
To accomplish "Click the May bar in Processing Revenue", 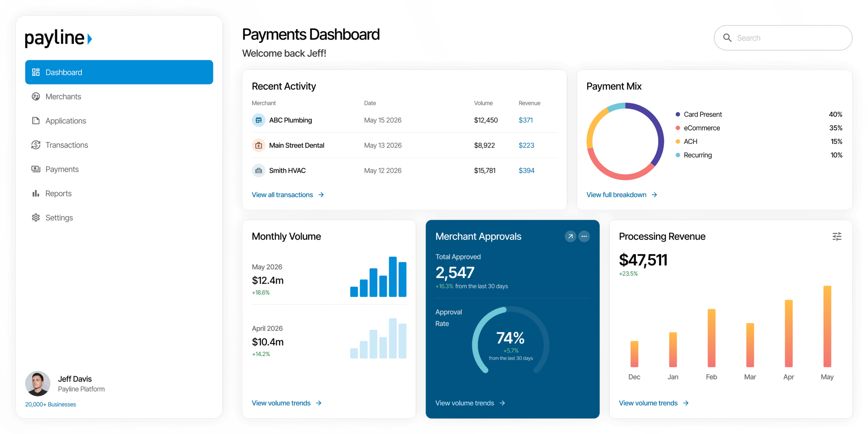I will pos(827,326).
